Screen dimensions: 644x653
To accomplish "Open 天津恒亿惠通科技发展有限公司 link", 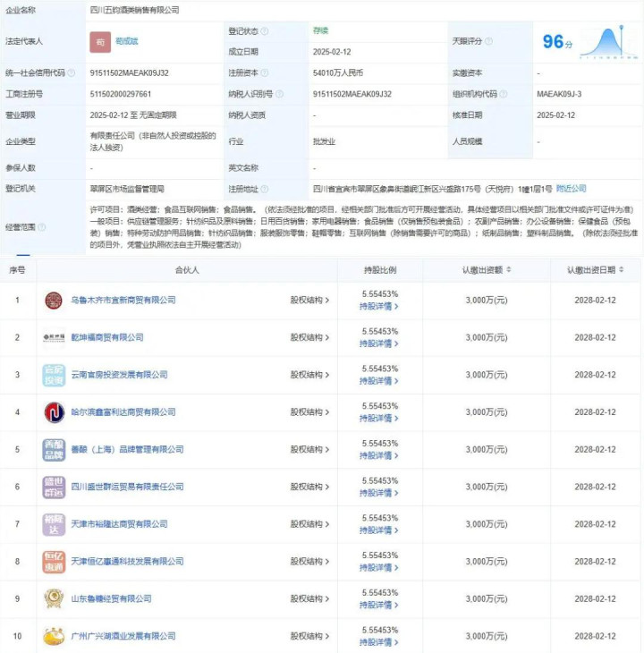I will [x=127, y=562].
